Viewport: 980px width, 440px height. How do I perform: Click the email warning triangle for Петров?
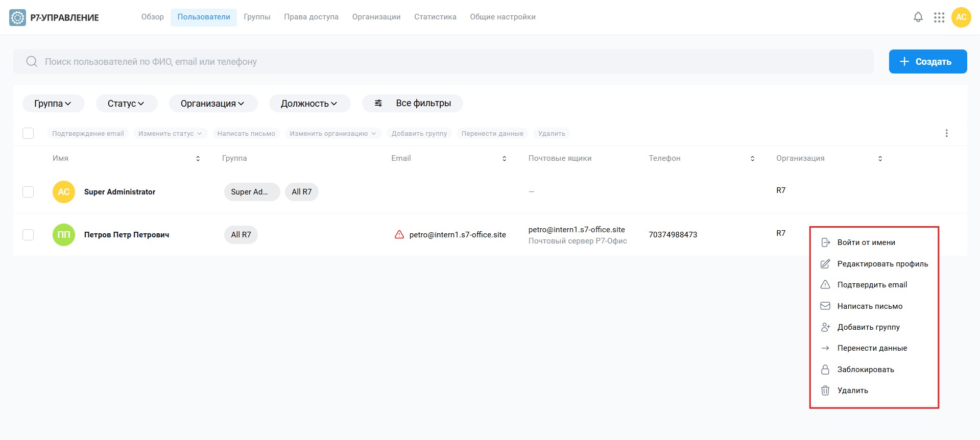399,235
